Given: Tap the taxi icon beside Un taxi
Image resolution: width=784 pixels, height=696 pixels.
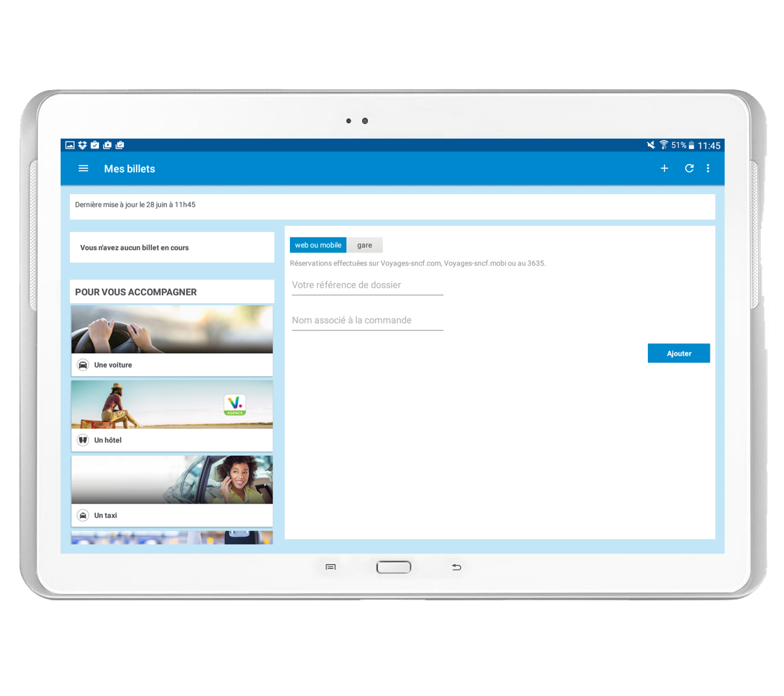Looking at the screenshot, I should (x=83, y=515).
